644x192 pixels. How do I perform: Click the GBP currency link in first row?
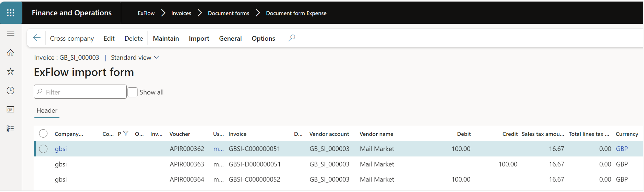point(622,149)
